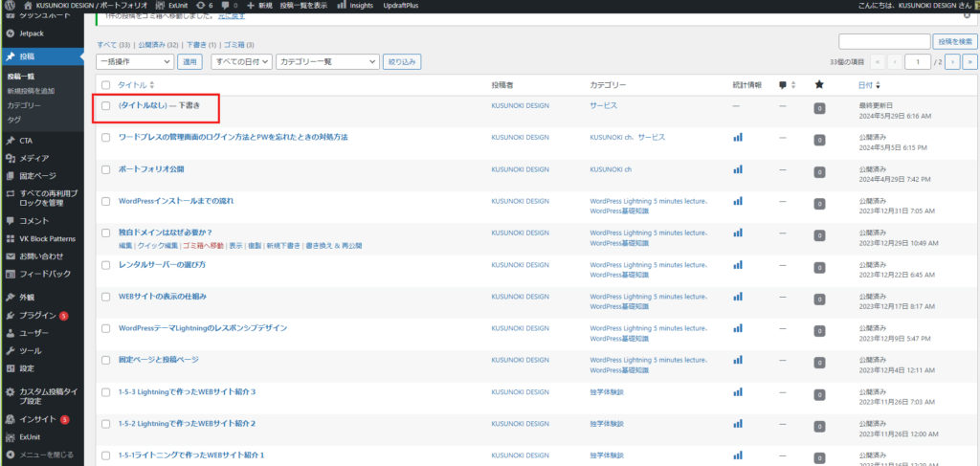Open the Insights chart in the admin bar
The image size is (980, 466).
(x=355, y=6)
